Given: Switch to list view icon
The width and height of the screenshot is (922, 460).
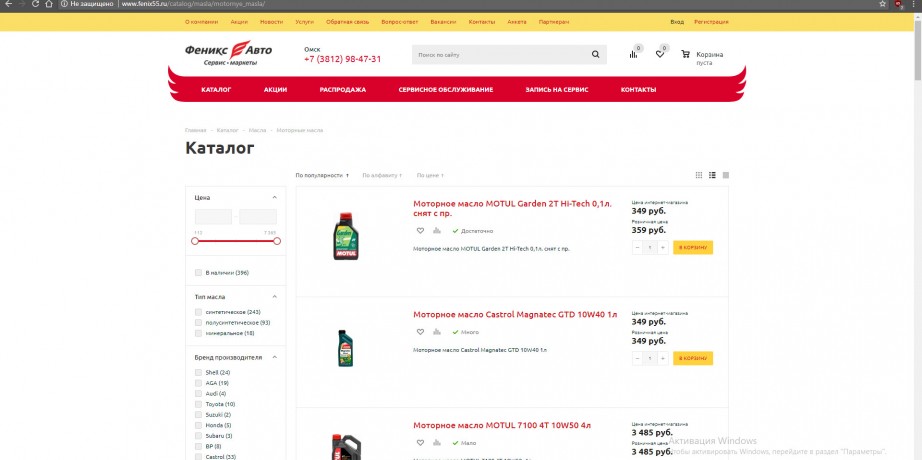Looking at the screenshot, I should 712,175.
